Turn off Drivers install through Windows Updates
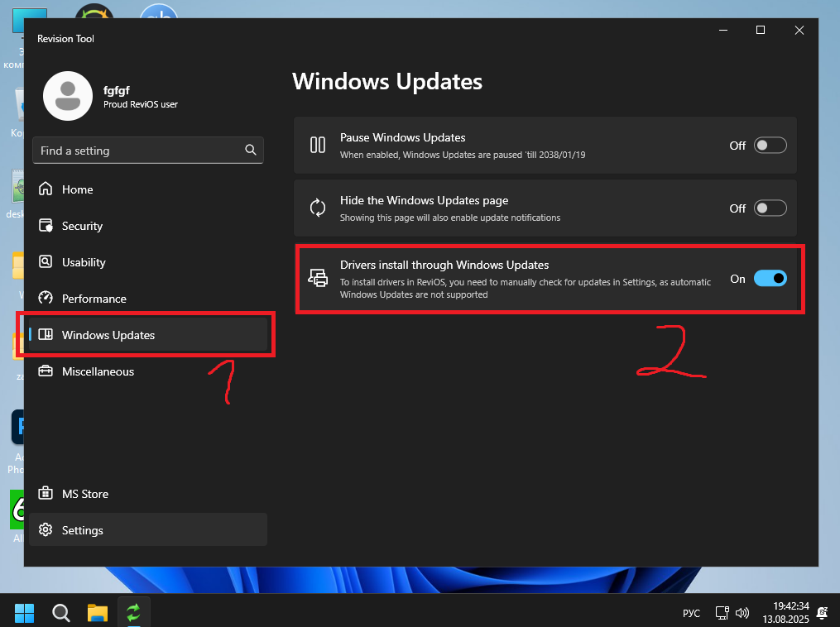 click(x=770, y=279)
